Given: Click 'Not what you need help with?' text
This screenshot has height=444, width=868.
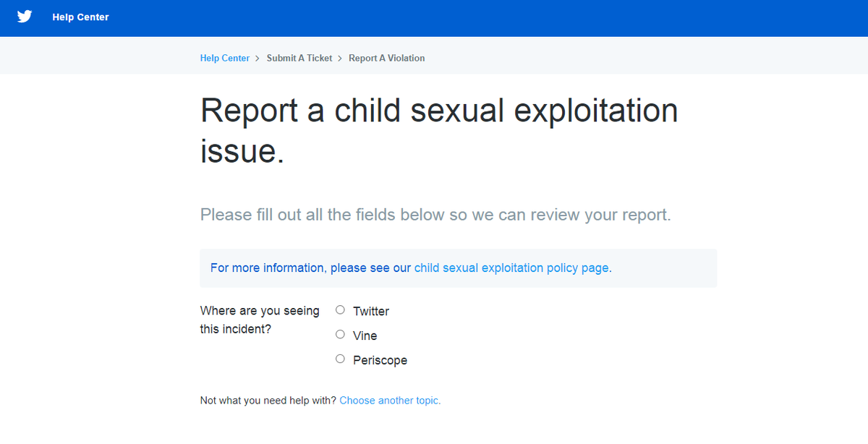Looking at the screenshot, I should [x=268, y=400].
